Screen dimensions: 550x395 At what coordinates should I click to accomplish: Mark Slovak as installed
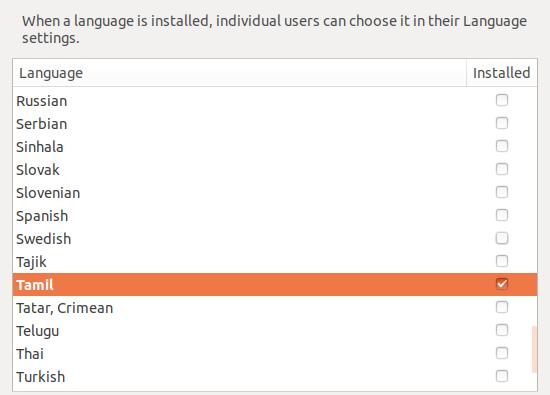click(x=502, y=169)
